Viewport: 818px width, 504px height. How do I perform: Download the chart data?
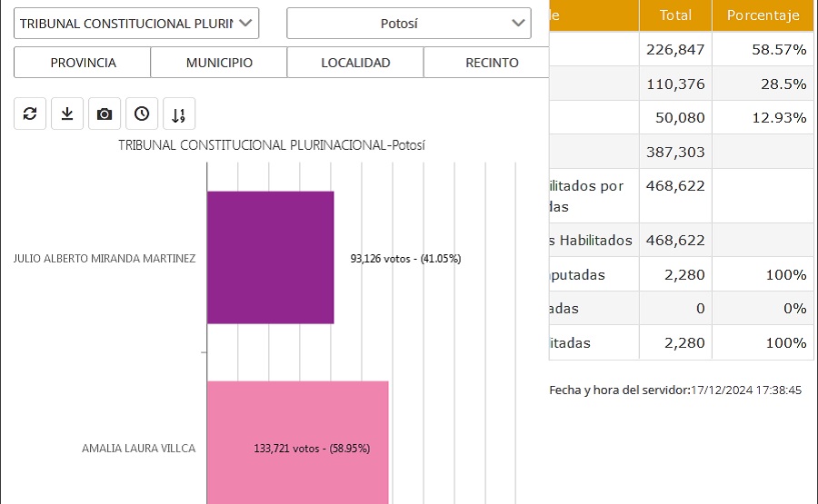(67, 114)
